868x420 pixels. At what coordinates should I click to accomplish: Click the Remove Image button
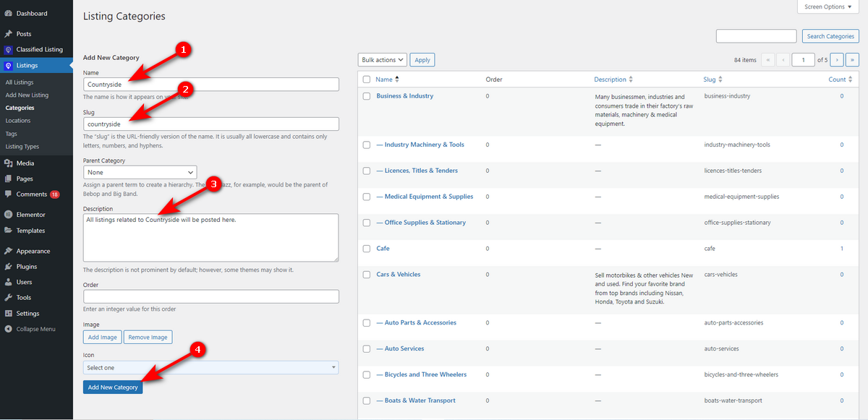click(x=148, y=337)
